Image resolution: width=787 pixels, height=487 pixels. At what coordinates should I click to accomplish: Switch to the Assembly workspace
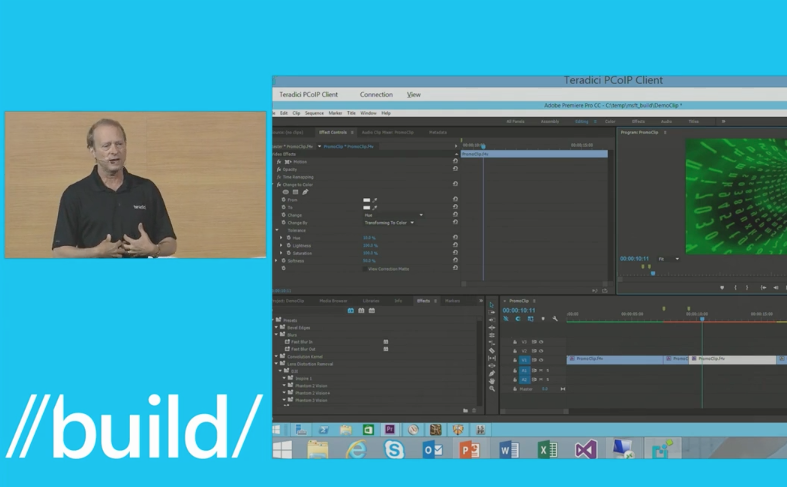550,121
